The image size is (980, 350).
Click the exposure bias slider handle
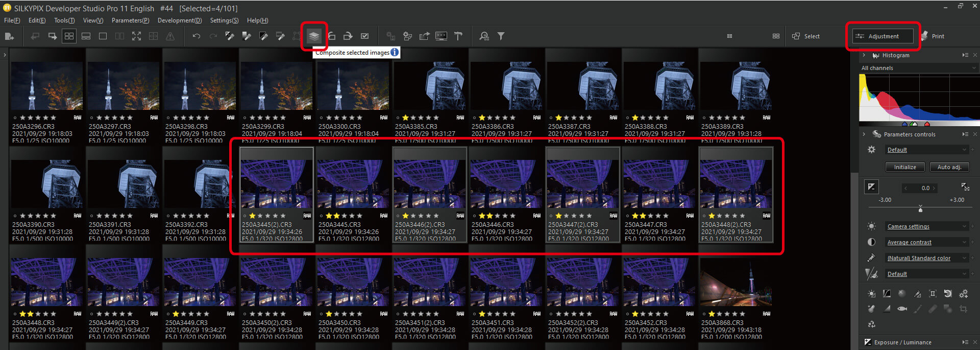point(920,209)
